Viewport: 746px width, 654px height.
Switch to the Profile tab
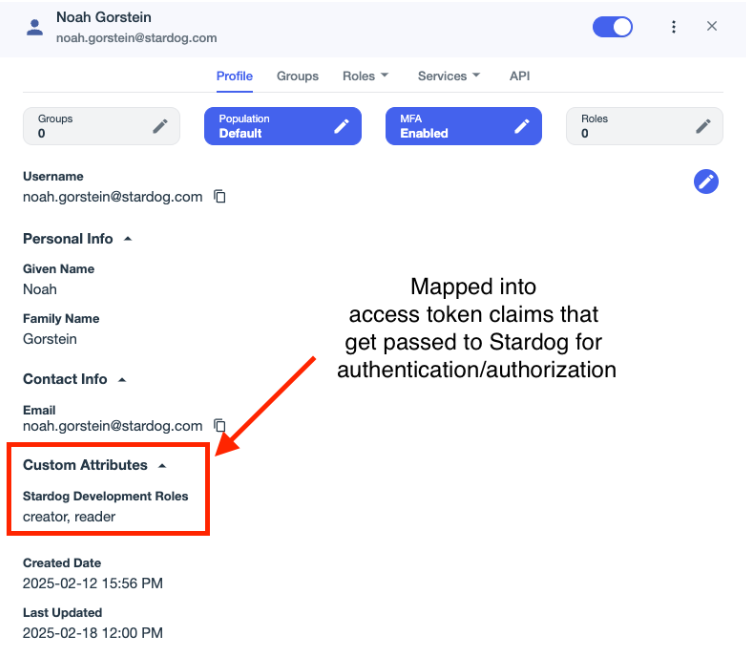pos(235,76)
